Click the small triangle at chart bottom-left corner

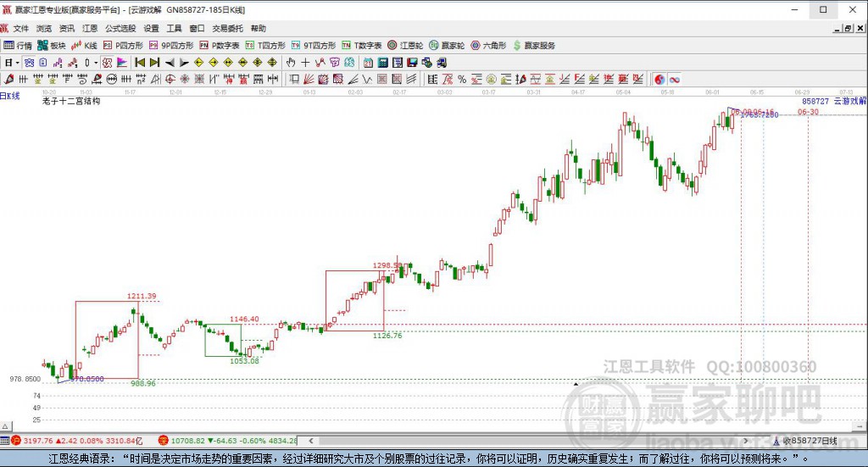[x=5, y=426]
